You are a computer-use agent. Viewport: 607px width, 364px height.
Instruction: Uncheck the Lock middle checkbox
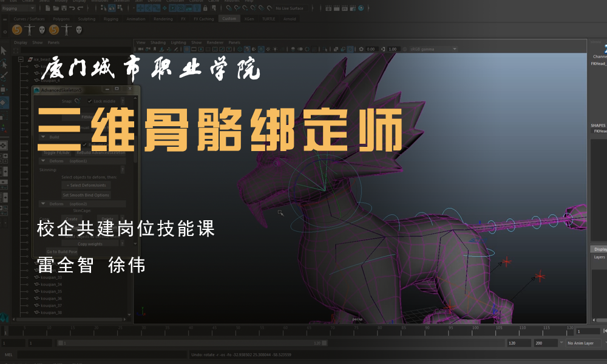pos(90,101)
